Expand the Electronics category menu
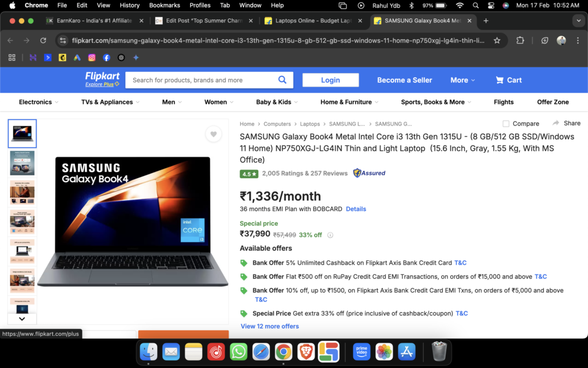 click(38, 102)
